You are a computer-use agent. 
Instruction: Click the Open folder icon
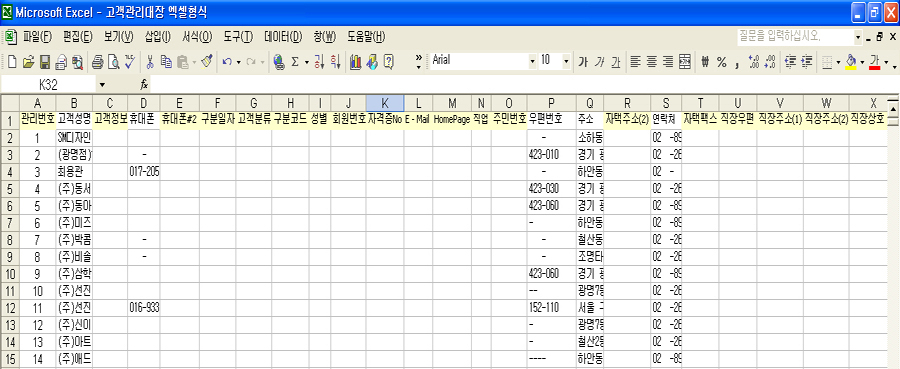(29, 61)
